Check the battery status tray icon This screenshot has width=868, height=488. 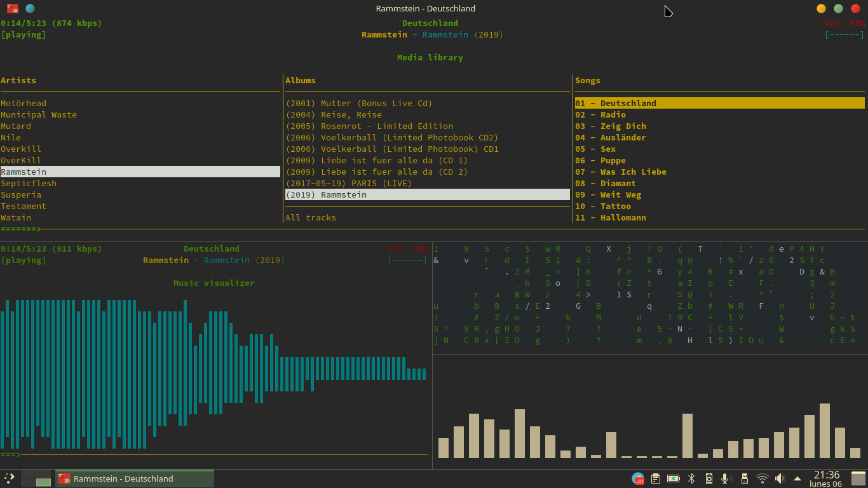tap(674, 478)
